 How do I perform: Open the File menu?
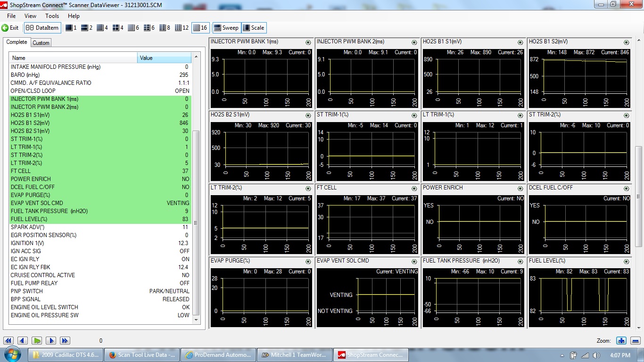[11, 16]
